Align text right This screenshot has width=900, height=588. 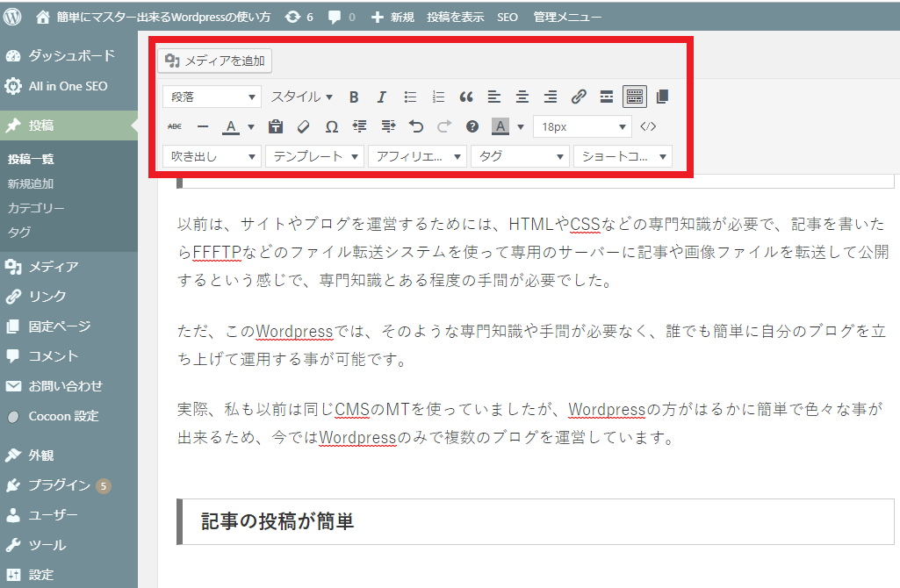click(550, 97)
